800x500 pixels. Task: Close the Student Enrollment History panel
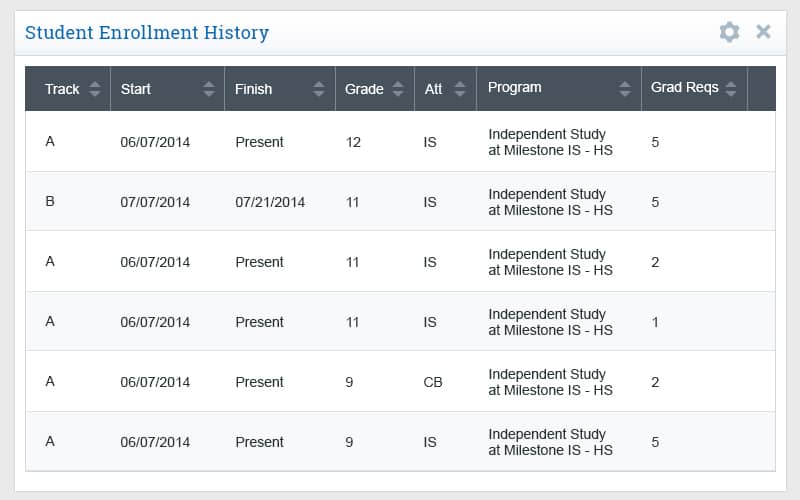click(x=763, y=32)
